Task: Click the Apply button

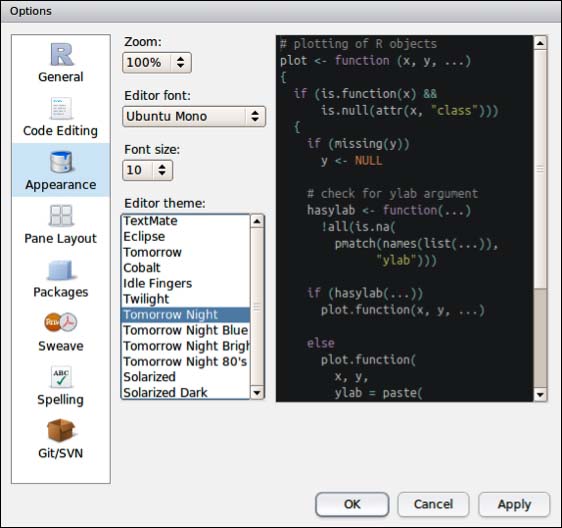Action: click(x=514, y=504)
